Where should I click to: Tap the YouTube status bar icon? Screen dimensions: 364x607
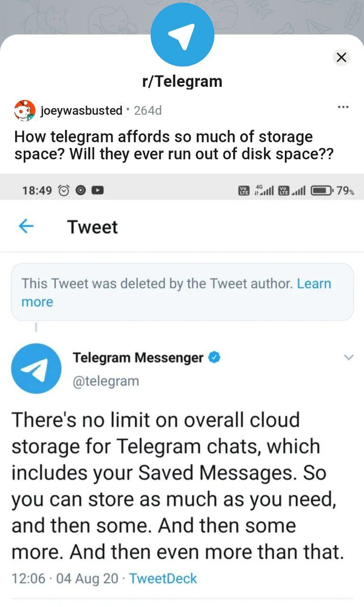(x=98, y=191)
